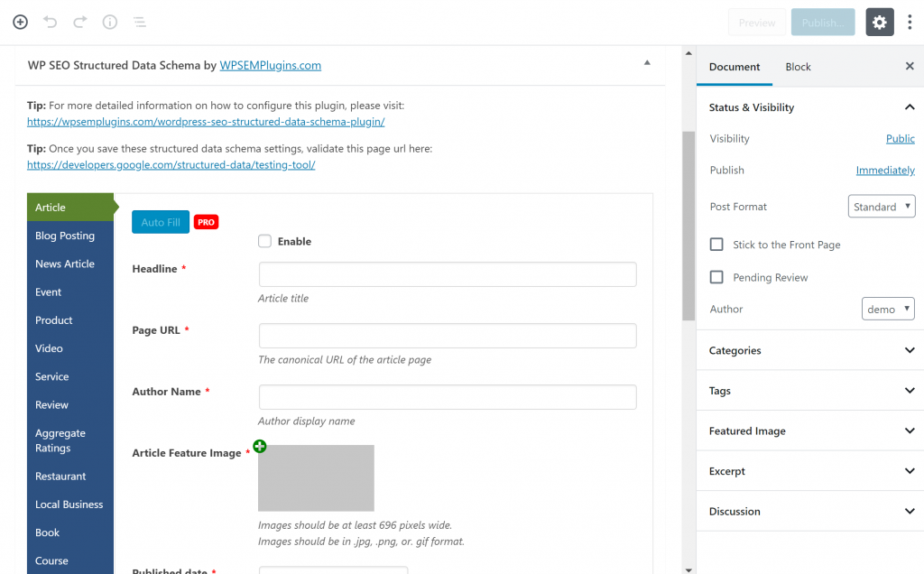Viewport: 924px width, 574px height.
Task: Tick Stick to the Front Page checkbox
Action: tap(716, 245)
